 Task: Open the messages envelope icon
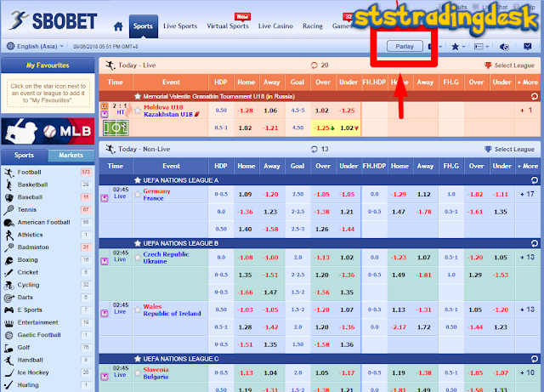[x=528, y=46]
